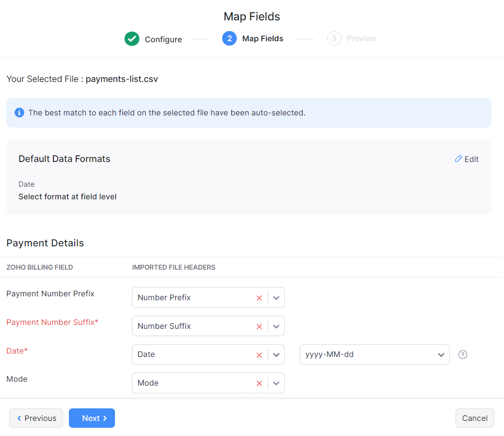Click the green Configure checkmark icon
The height and width of the screenshot is (436, 504).
(x=132, y=39)
